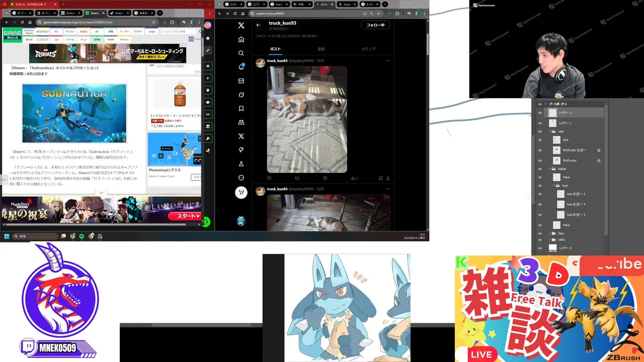Expand the fuku layer group

(x=550, y=233)
